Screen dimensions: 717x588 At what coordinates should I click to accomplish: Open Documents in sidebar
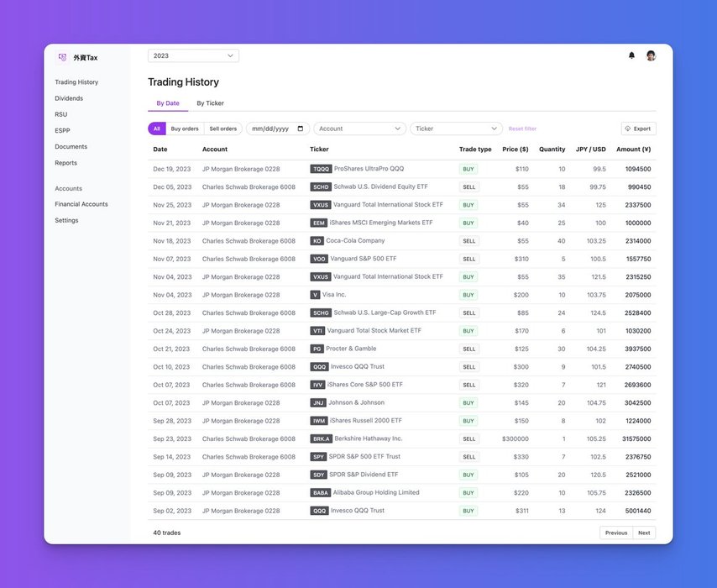[71, 146]
